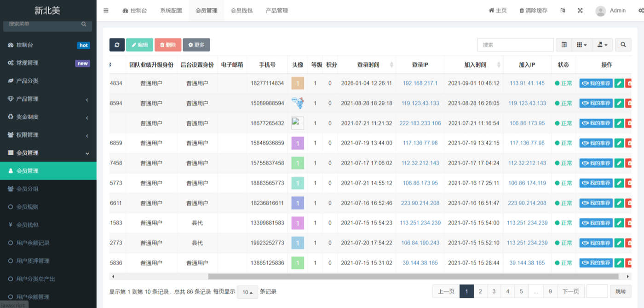Click the red delete icon for 18277114834 row

(629, 83)
